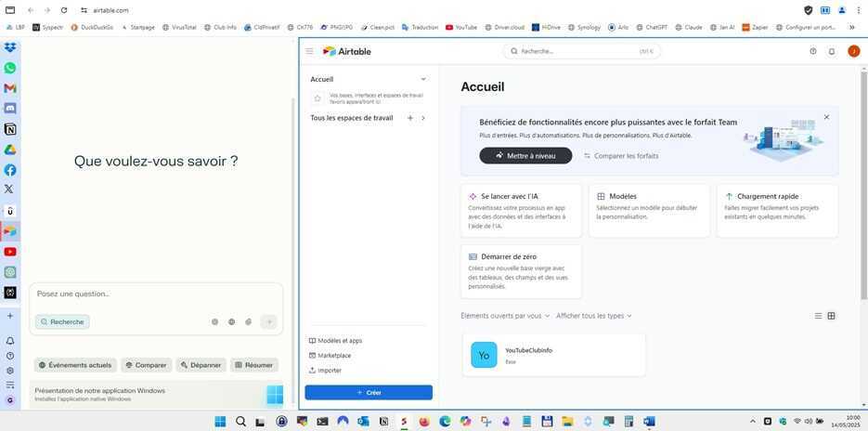
Task: Open the browser three-dot menu
Action: click(x=858, y=10)
